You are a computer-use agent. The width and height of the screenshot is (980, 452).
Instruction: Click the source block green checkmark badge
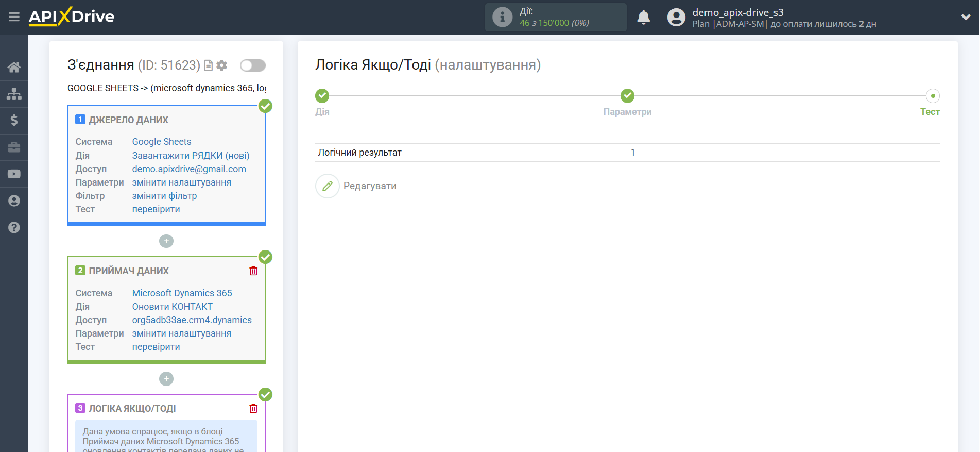point(265,106)
